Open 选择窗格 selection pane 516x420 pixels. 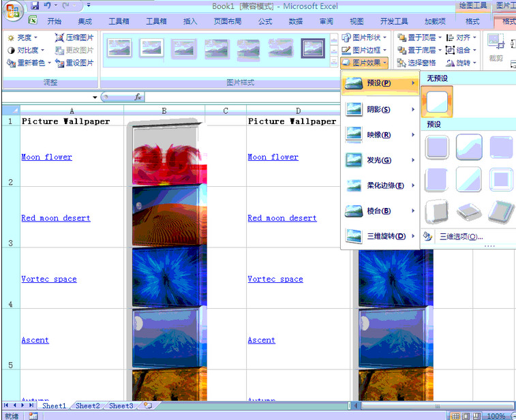click(x=416, y=63)
